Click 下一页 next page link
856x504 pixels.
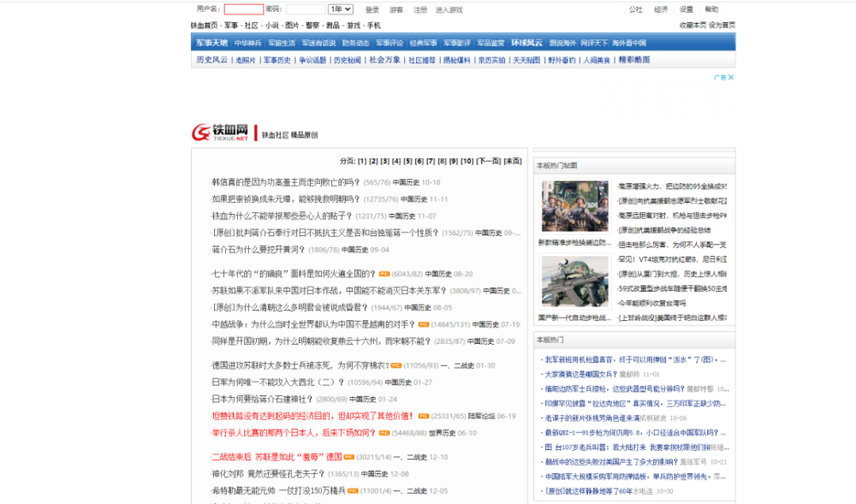click(x=487, y=161)
